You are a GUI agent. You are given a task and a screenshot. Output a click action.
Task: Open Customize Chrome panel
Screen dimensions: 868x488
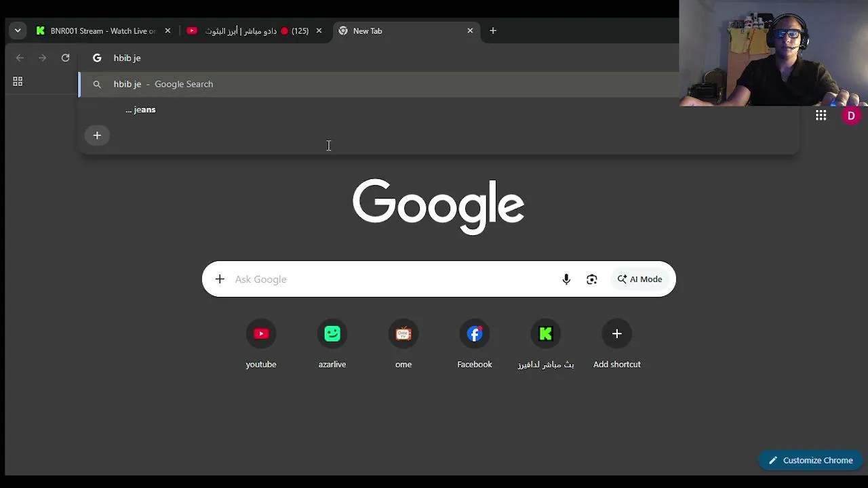point(810,460)
